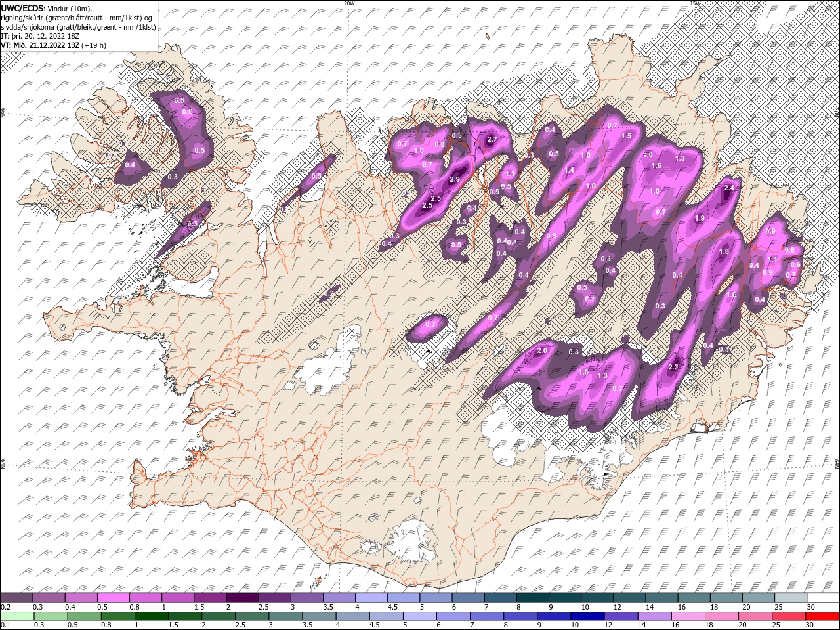Click the 2.0 snowfall value on map
This screenshot has height=630, width=840.
542,351
